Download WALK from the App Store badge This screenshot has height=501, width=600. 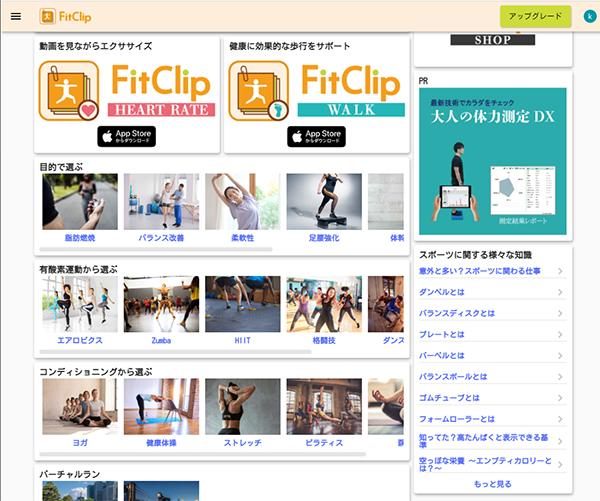point(316,136)
